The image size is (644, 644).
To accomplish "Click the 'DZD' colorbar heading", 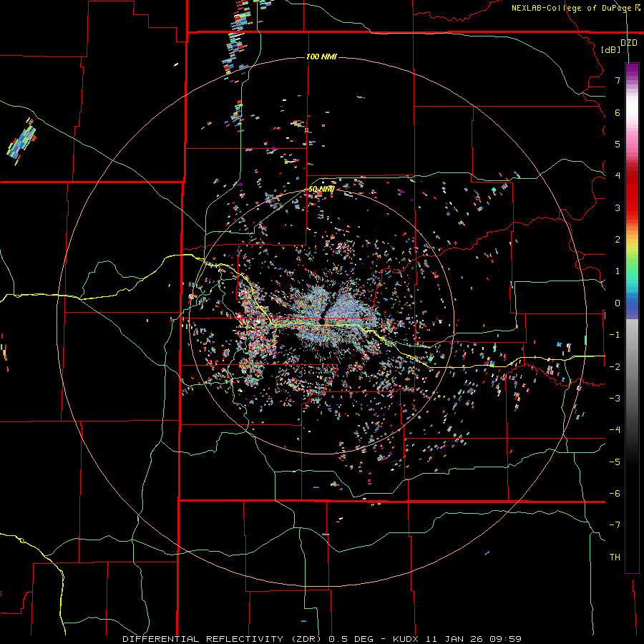I will click(629, 43).
